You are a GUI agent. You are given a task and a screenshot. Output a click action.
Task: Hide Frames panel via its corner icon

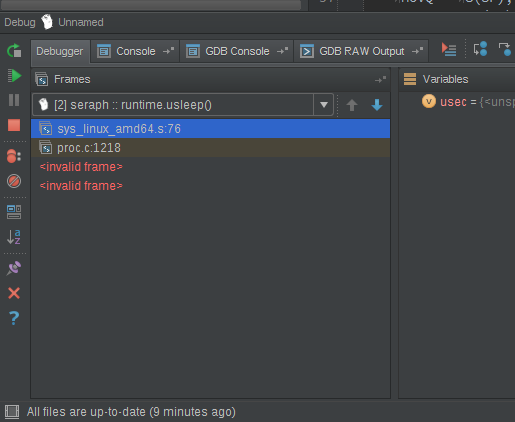coord(380,79)
